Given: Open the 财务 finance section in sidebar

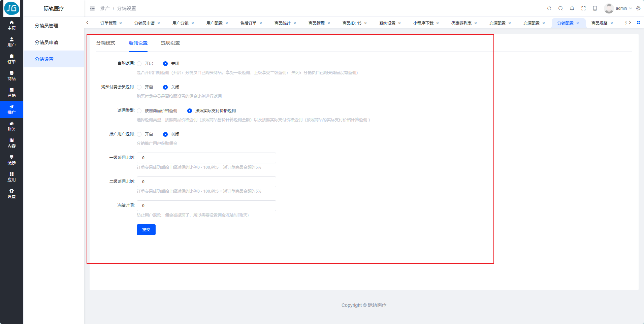Looking at the screenshot, I should [11, 126].
